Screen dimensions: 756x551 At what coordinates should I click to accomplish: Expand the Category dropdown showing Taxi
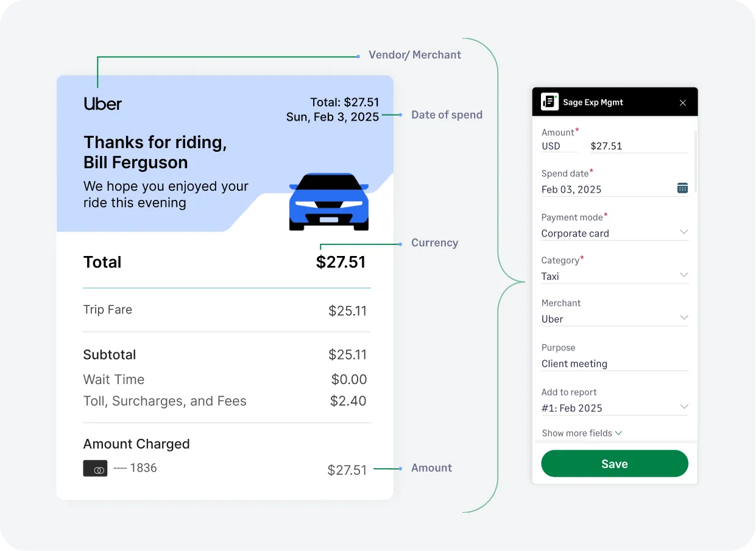point(684,275)
